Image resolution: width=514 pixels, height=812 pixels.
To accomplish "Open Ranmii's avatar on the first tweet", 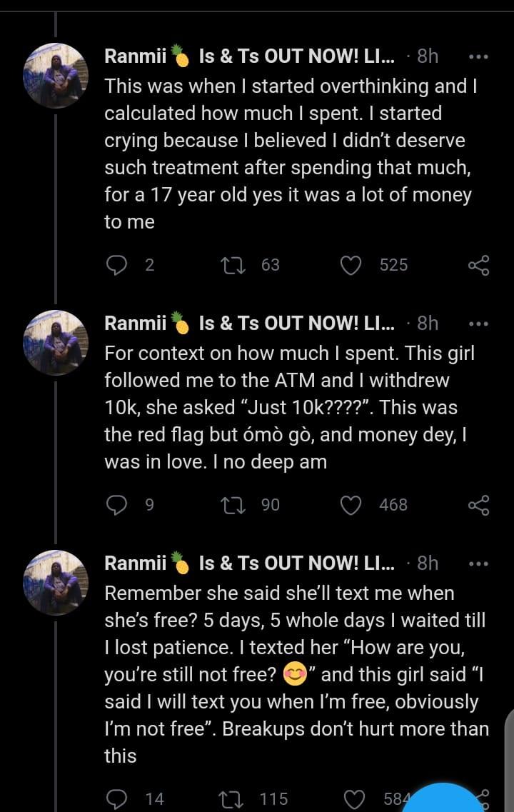I will 56,75.
